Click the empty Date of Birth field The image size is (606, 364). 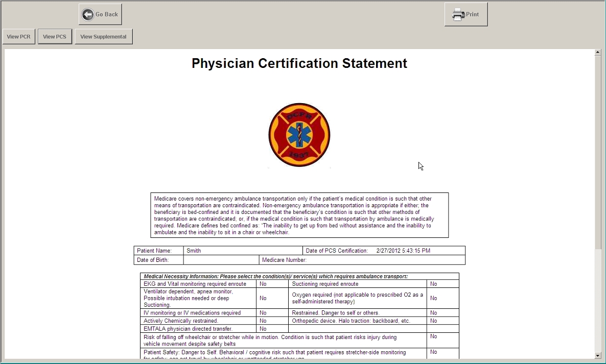(221, 260)
